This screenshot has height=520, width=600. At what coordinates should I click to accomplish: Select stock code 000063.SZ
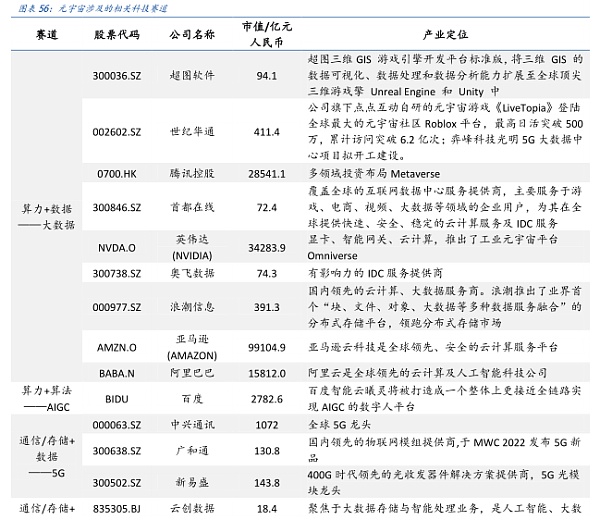tap(117, 425)
